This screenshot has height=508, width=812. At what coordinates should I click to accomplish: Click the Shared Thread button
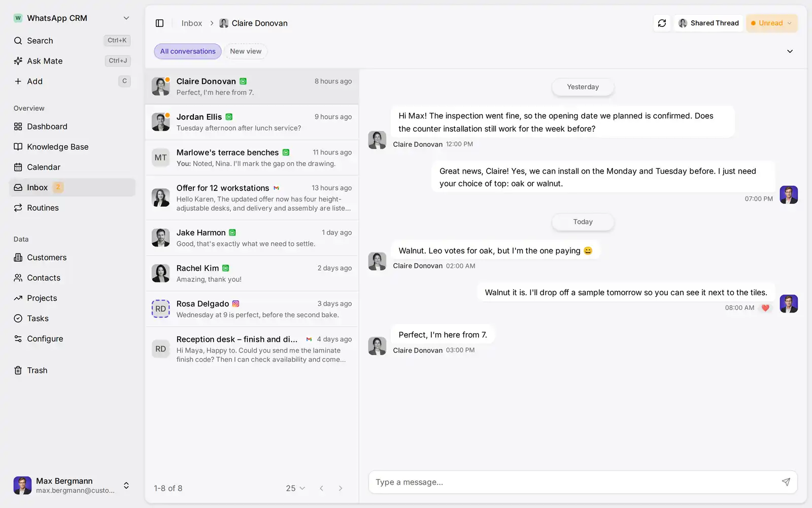pos(708,23)
